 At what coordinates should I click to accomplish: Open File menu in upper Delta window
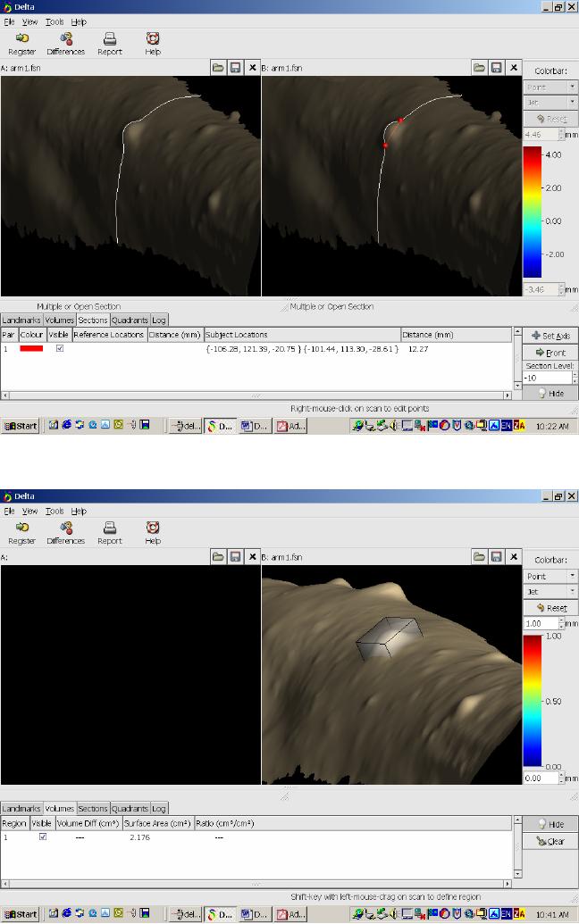[10, 21]
